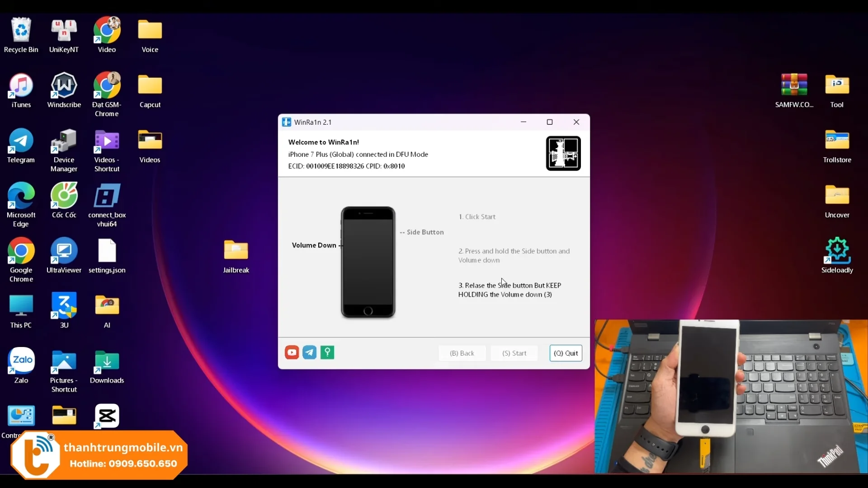This screenshot has width=868, height=488.
Task: Select the 3U desktop icon
Action: click(64, 311)
